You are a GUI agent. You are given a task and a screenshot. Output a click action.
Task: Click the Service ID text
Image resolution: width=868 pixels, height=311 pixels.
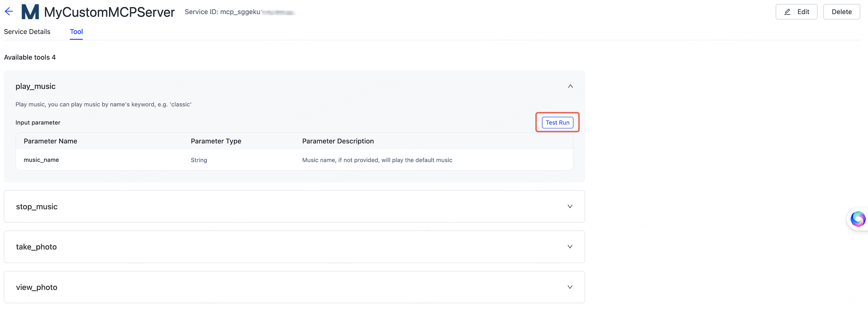pos(240,12)
